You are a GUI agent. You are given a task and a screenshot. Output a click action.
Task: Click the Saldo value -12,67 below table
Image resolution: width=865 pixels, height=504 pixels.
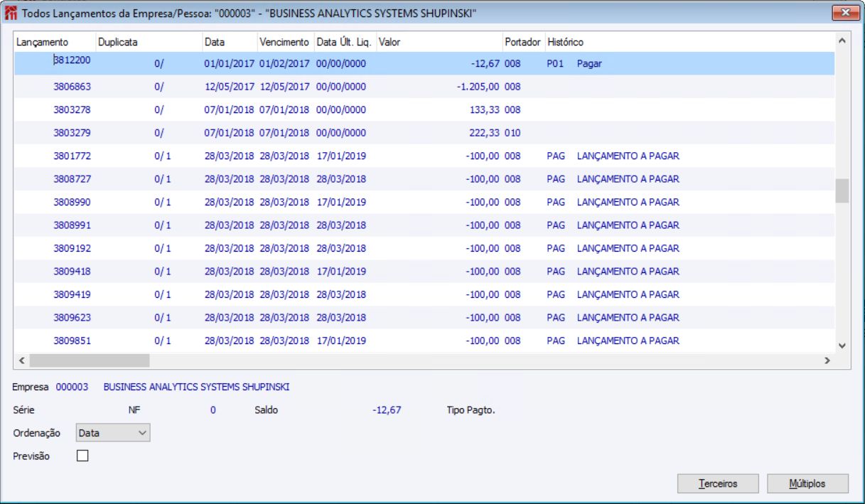387,410
